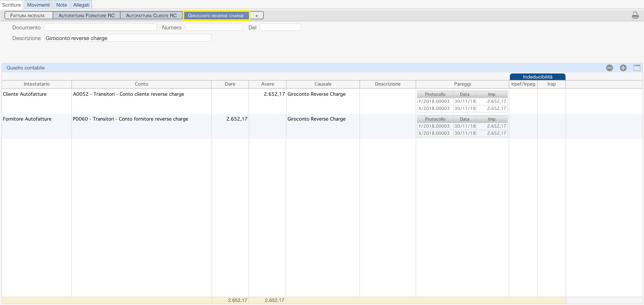This screenshot has width=644, height=305.
Task: Expand Quadro contabile panel window icon
Action: 637,68
